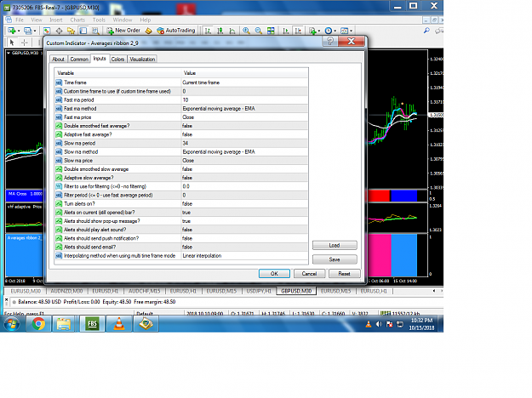Toggle the auto scroll chart icon
This screenshot has width=532, height=398.
(x=286, y=31)
